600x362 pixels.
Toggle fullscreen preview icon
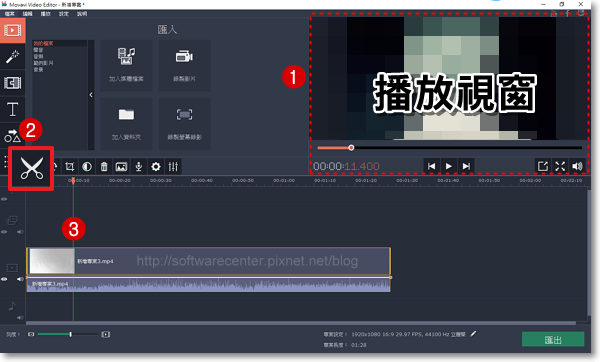(560, 166)
